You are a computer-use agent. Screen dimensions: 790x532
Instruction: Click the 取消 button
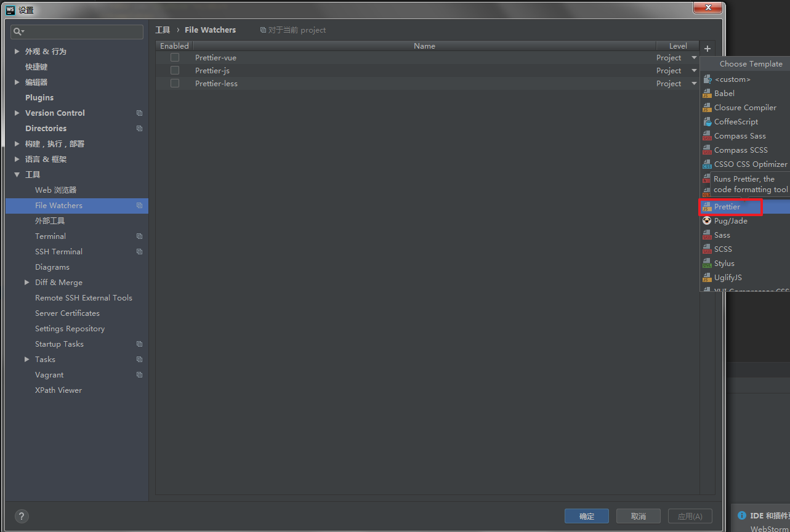(639, 516)
